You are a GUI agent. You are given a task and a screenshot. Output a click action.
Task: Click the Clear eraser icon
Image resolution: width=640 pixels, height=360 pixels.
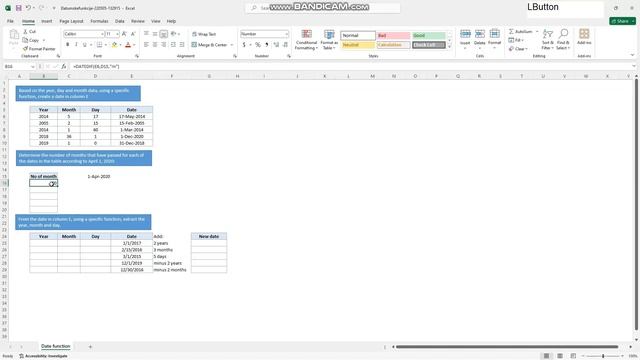[511, 49]
